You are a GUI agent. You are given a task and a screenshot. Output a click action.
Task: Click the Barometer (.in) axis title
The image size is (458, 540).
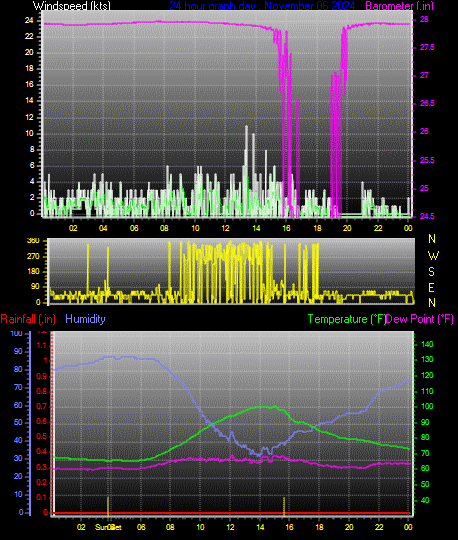[x=399, y=6]
